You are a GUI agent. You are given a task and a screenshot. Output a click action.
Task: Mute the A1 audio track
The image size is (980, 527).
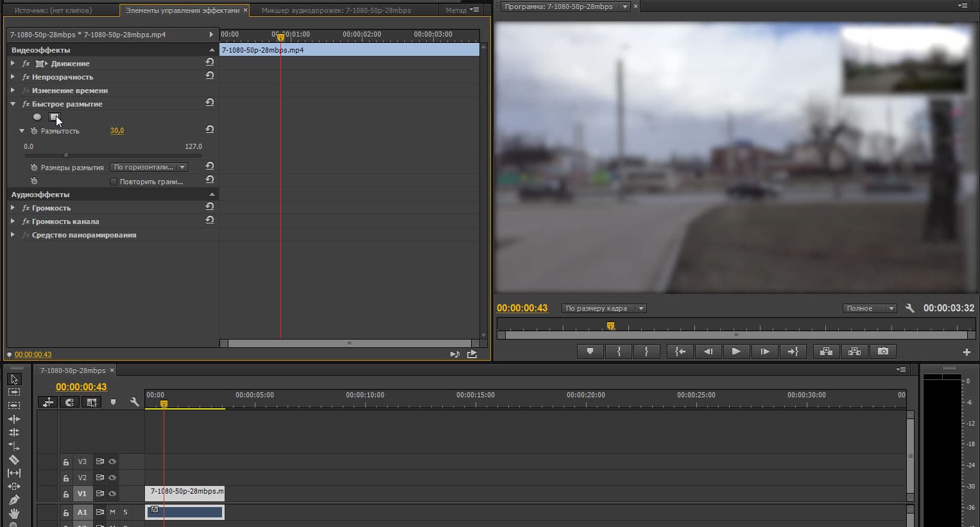(x=112, y=512)
